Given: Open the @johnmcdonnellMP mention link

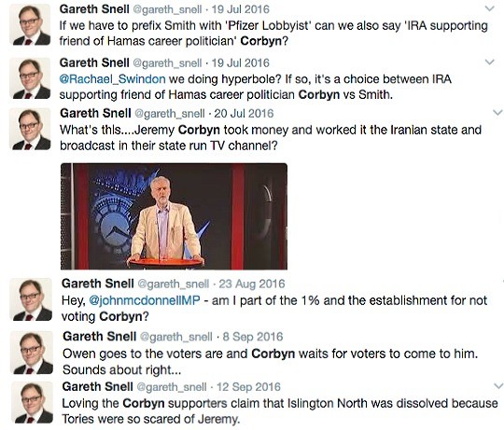Looking at the screenshot, I should 145,300.
